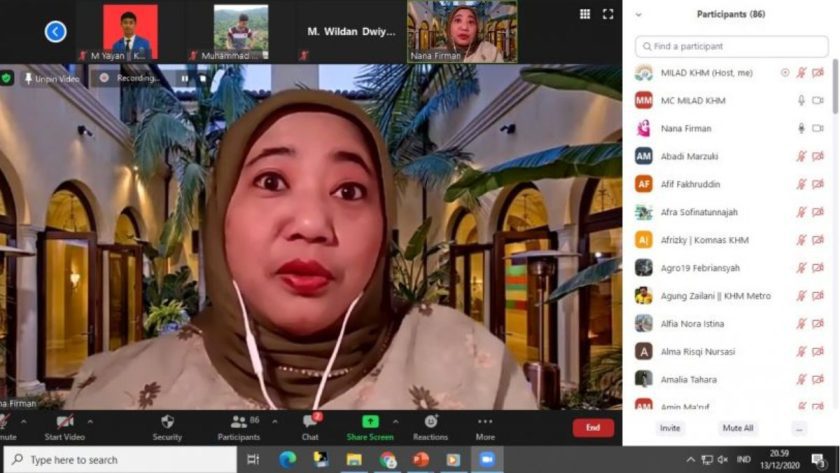Viewport: 840px width, 473px height.
Task: Expand the video options arrow beside Start Video
Action: coord(90,421)
